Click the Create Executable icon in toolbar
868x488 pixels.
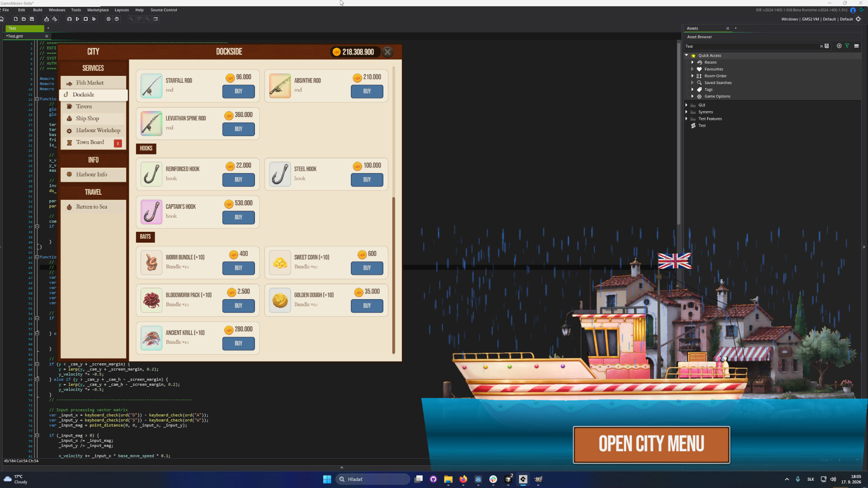click(46, 19)
